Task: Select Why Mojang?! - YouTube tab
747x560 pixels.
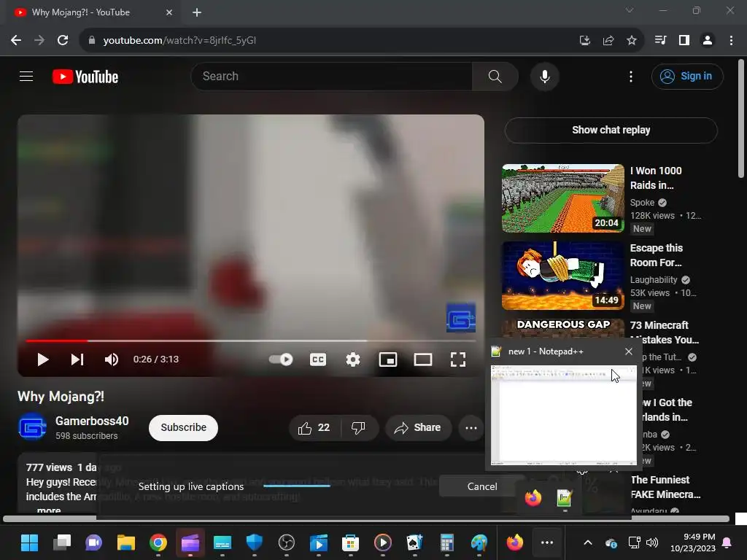Action: pyautogui.click(x=90, y=12)
